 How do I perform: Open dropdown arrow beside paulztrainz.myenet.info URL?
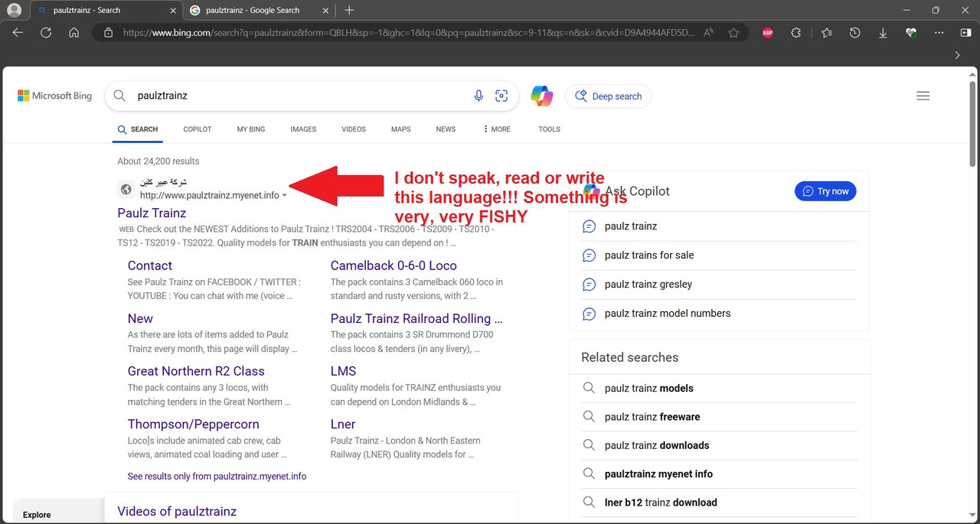[285, 196]
